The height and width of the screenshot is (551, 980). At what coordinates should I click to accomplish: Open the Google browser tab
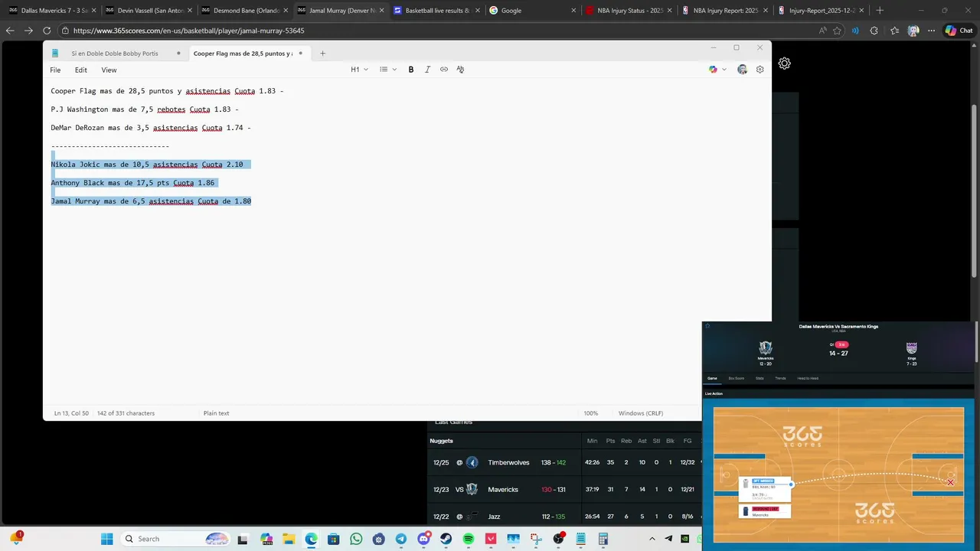pos(531,11)
